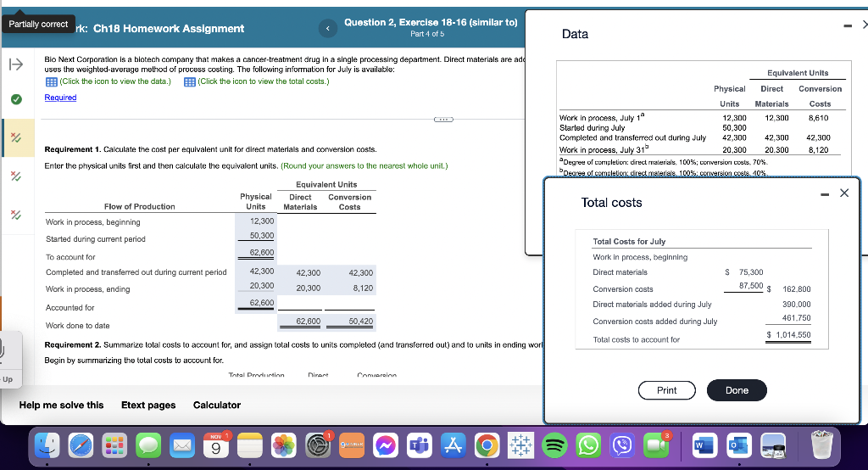Screen dimensions: 868x470
Task: Open the Calculator
Action: 217,406
